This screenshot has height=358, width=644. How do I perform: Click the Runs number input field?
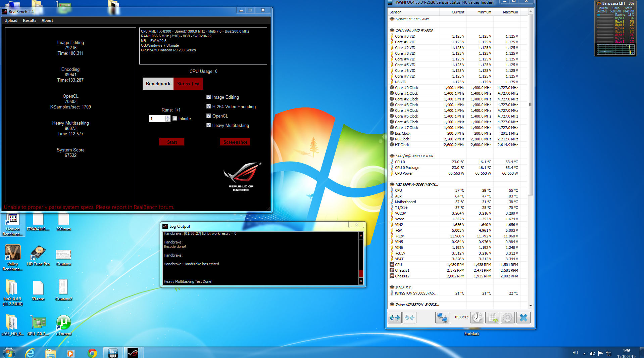tap(157, 119)
